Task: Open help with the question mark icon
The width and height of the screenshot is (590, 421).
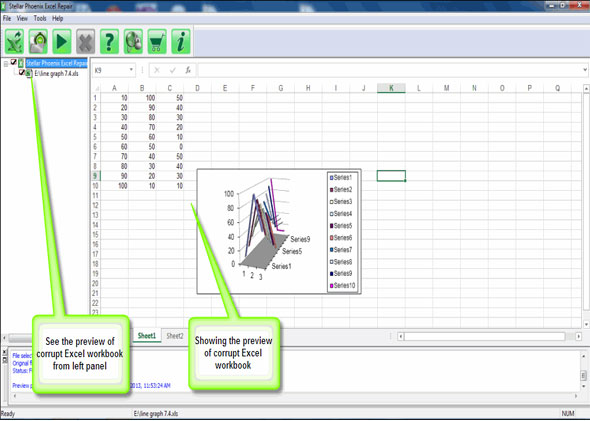Action: (109, 41)
